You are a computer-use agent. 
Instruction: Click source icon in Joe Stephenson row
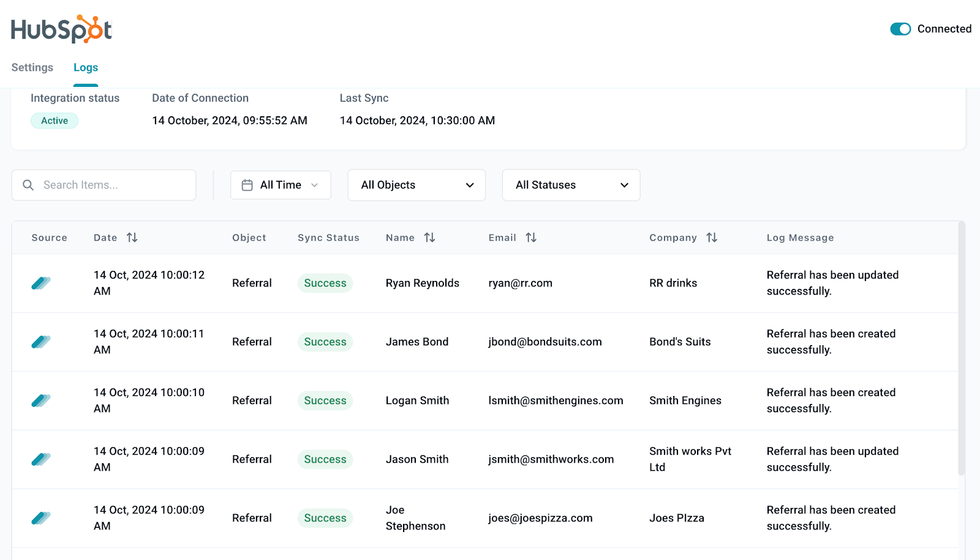click(x=41, y=518)
